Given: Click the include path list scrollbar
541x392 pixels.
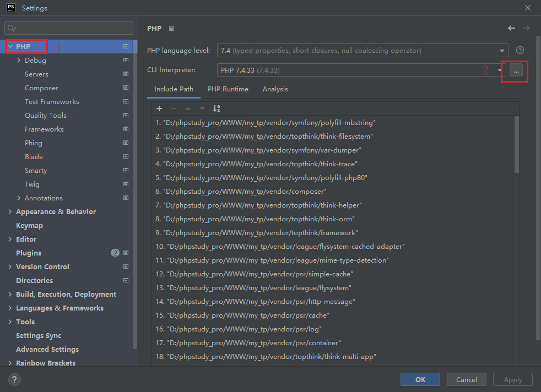Looking at the screenshot, I should click(x=516, y=144).
